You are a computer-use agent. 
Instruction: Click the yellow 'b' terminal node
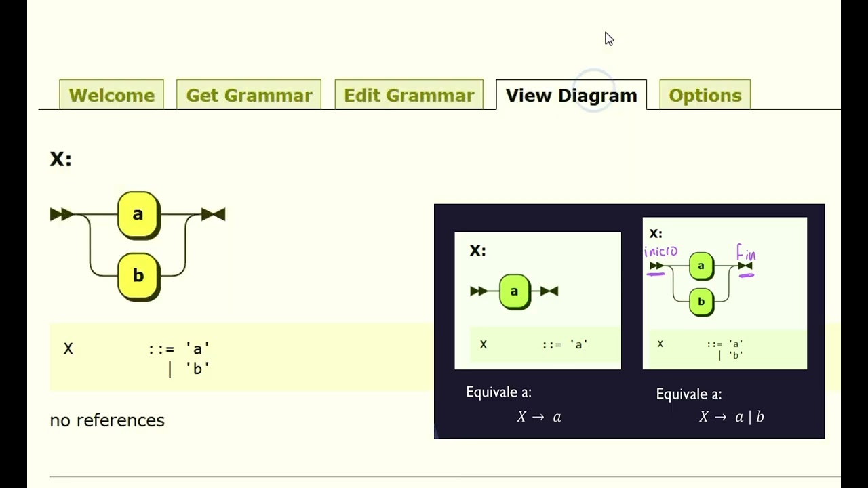click(x=138, y=276)
